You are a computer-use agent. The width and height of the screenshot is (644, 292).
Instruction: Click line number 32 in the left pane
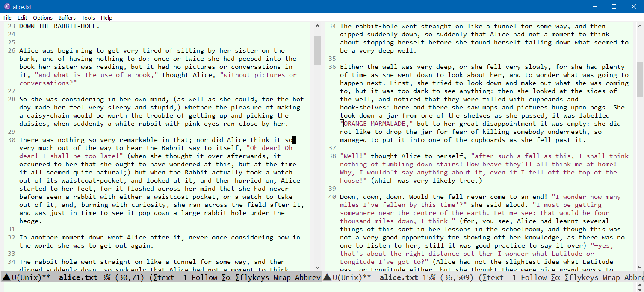(x=11, y=237)
